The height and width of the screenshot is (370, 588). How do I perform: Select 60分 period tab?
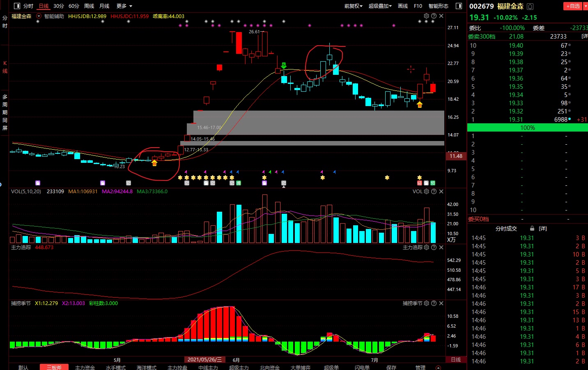(x=74, y=6)
